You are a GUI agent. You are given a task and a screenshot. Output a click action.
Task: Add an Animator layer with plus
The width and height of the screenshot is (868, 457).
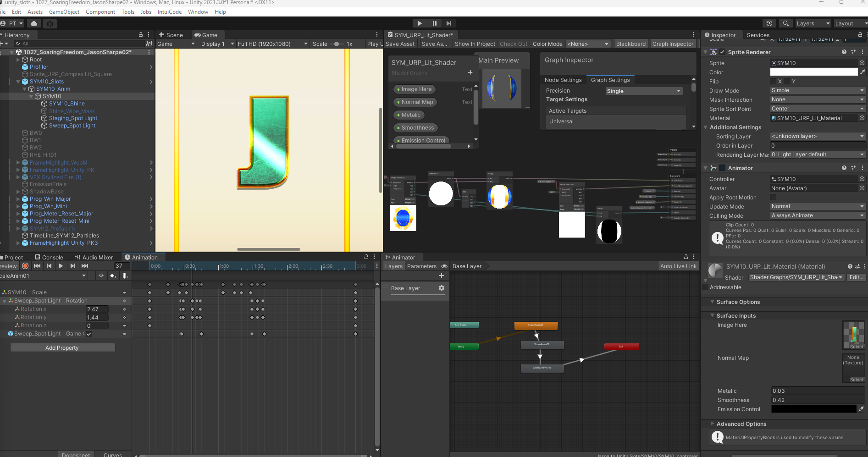442,275
